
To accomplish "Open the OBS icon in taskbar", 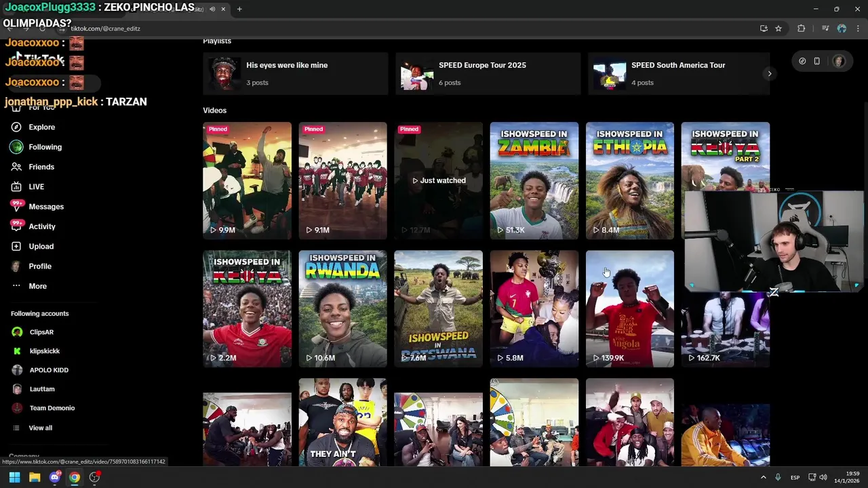I will (95, 477).
